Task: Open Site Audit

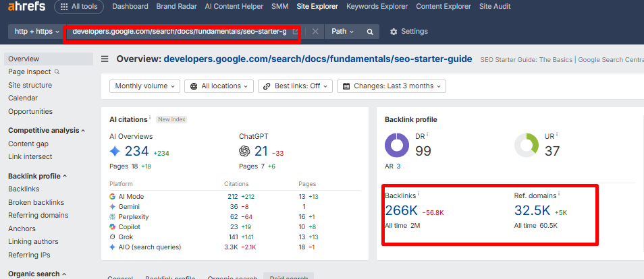Action: [x=495, y=7]
